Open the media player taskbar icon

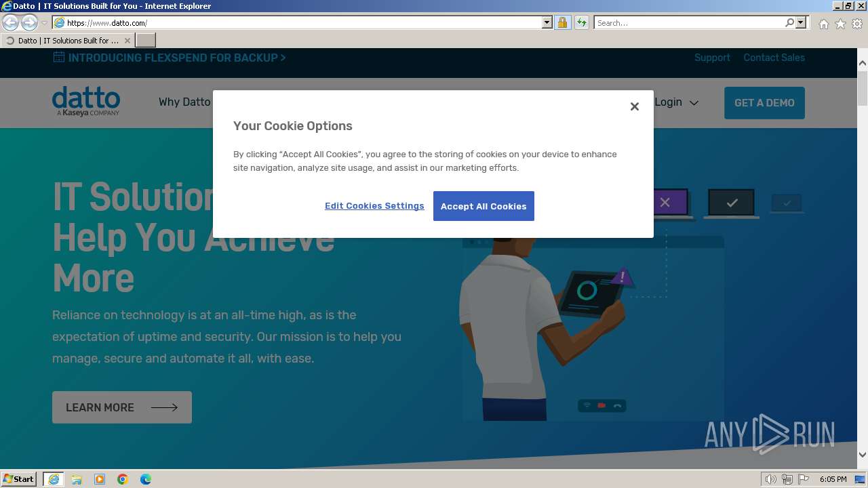pos(100,479)
